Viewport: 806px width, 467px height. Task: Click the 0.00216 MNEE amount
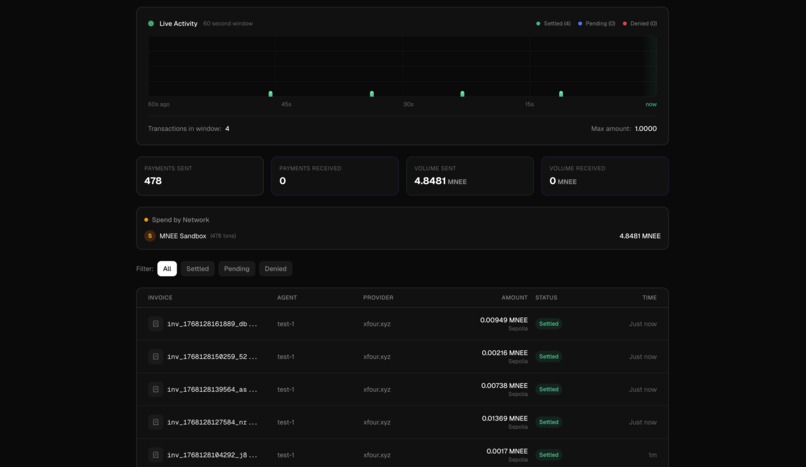click(x=504, y=353)
